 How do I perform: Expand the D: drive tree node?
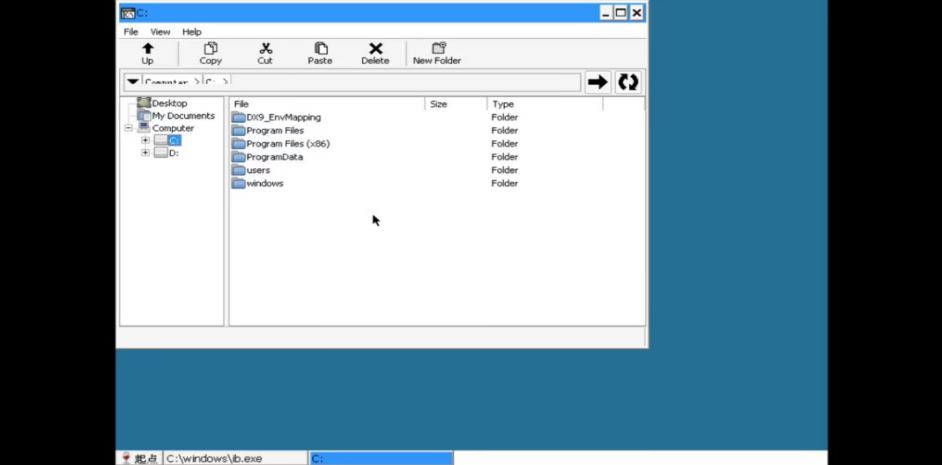coord(145,153)
